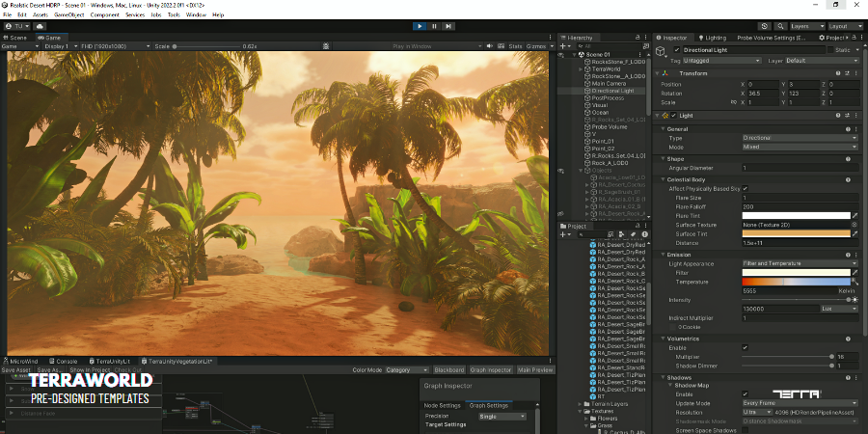Open the Layer Default dropdown
Image resolution: width=868 pixels, height=434 pixels.
pos(822,61)
